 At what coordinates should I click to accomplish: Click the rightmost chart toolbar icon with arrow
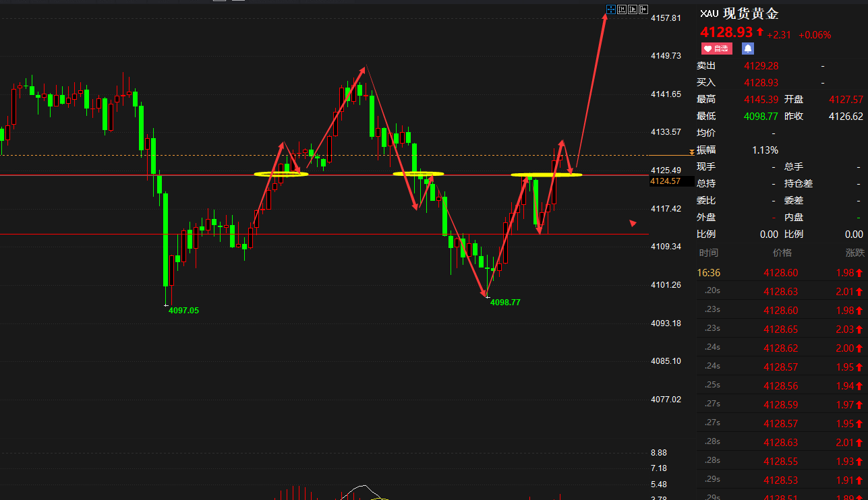coord(642,9)
